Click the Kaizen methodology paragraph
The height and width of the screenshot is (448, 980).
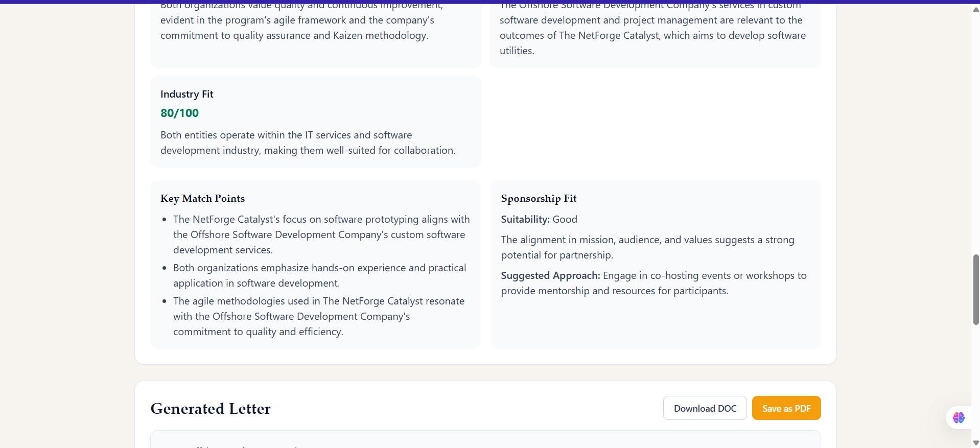pyautogui.click(x=301, y=21)
